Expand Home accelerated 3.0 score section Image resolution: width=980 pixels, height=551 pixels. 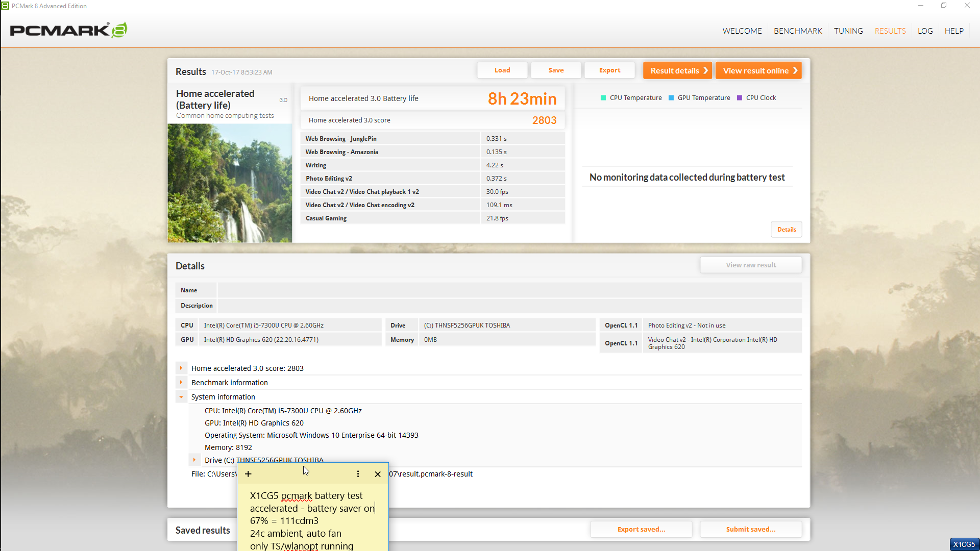pyautogui.click(x=181, y=368)
